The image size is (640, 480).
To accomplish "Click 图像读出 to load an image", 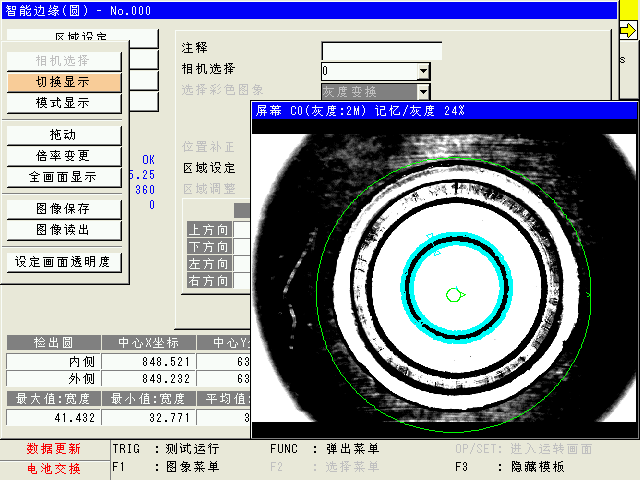I will pyautogui.click(x=63, y=230).
